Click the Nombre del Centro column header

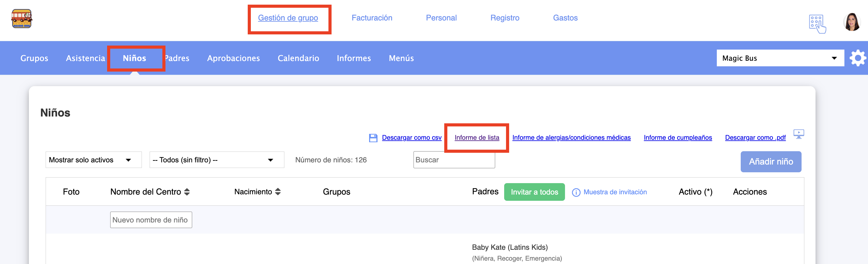(x=146, y=192)
